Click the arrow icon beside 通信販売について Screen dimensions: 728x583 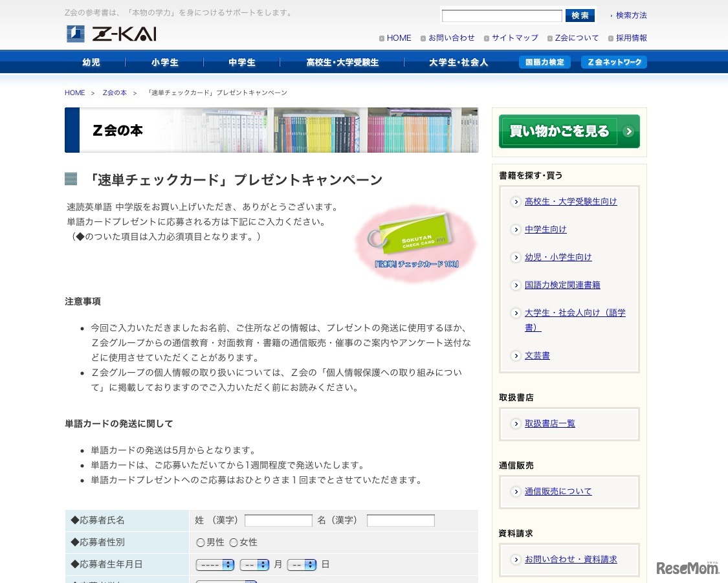point(516,491)
